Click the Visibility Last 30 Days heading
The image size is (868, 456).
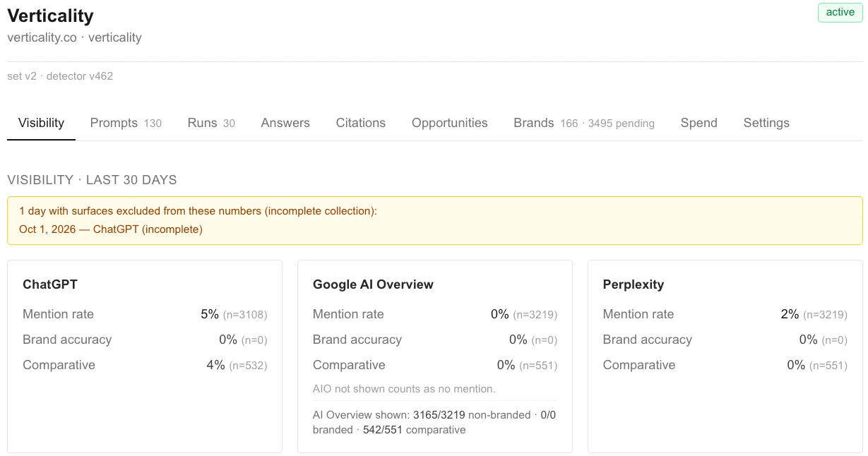pos(92,180)
